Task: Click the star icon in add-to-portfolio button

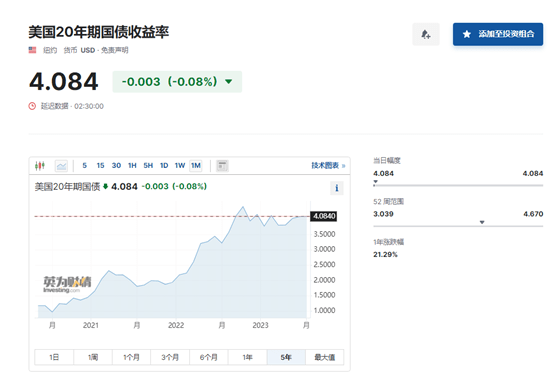Action: coord(467,34)
